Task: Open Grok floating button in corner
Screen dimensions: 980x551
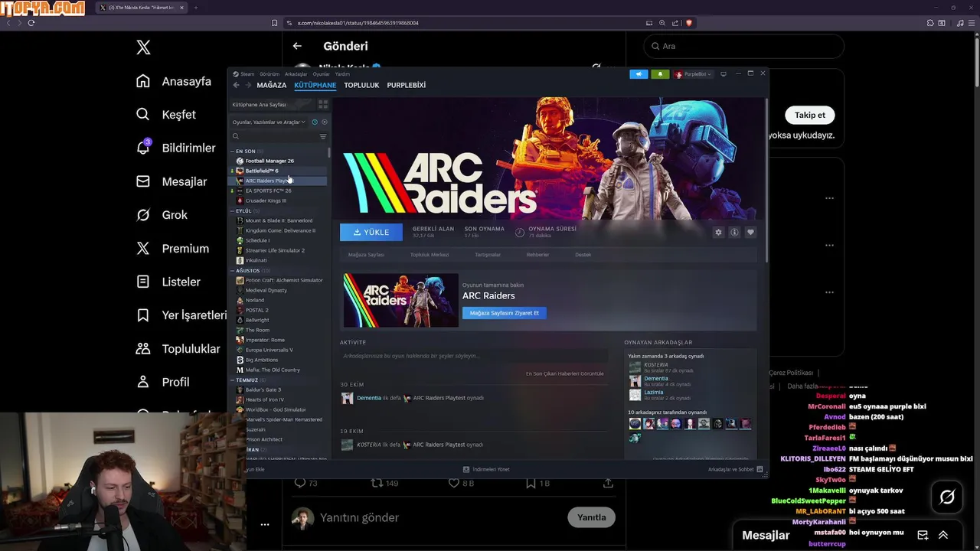Action: coord(947,498)
